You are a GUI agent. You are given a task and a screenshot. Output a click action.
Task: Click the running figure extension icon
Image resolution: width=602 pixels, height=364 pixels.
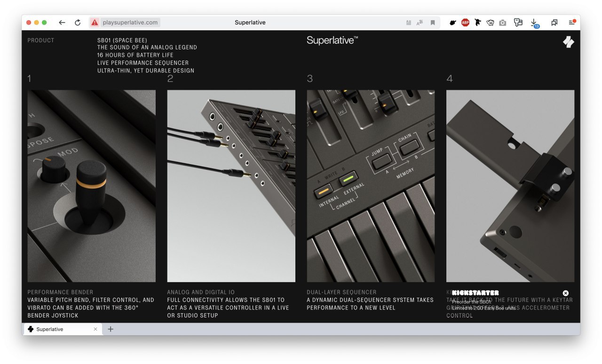[478, 23]
